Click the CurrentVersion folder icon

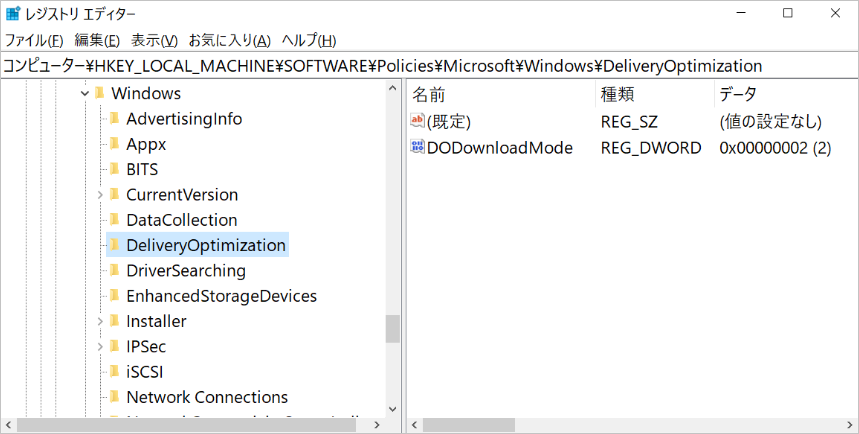coord(114,194)
